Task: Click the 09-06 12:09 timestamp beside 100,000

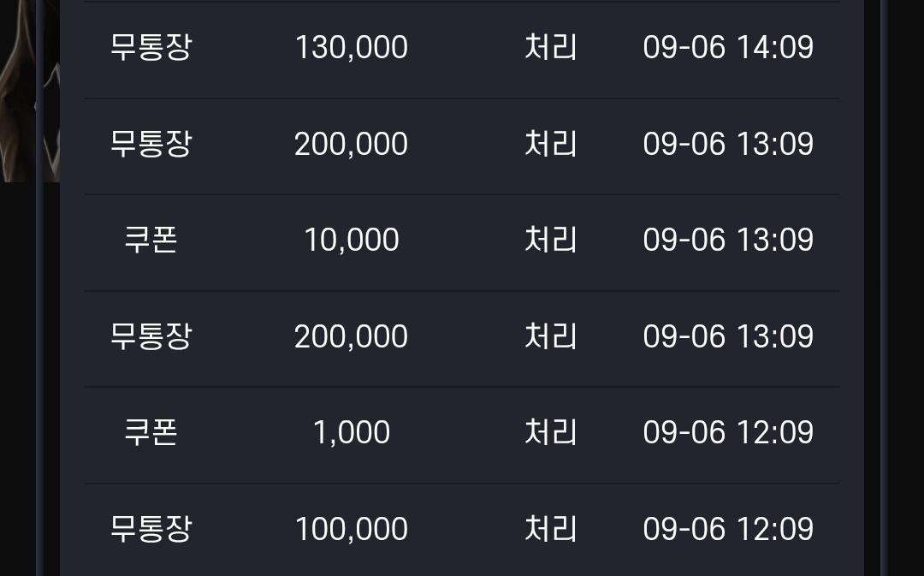Action: (728, 529)
